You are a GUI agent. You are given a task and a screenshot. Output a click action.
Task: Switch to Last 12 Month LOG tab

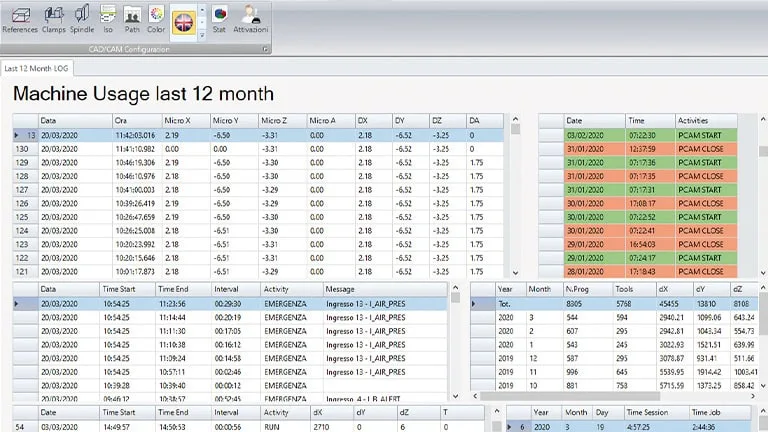(37, 69)
